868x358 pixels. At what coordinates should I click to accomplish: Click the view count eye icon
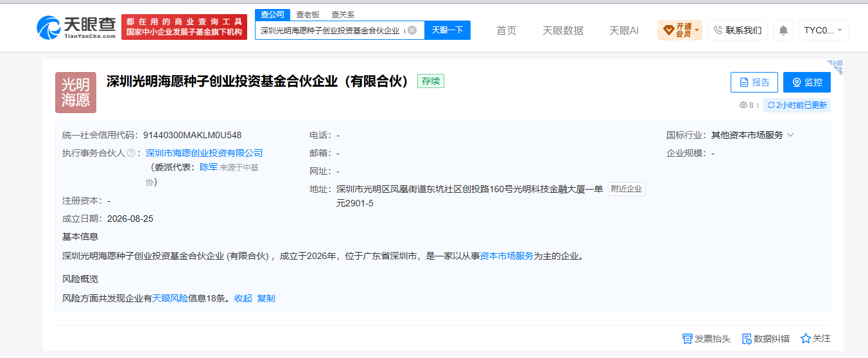pyautogui.click(x=743, y=105)
